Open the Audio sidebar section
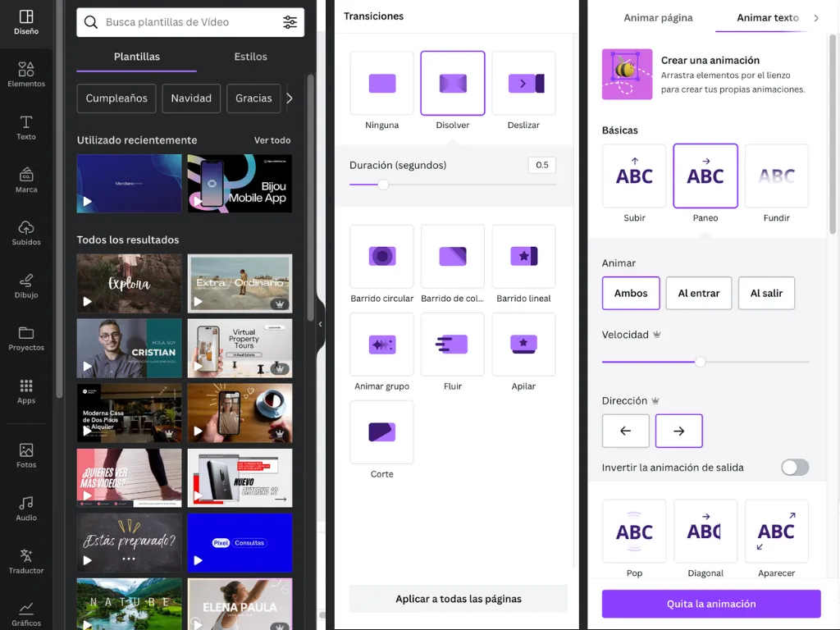 [x=26, y=509]
